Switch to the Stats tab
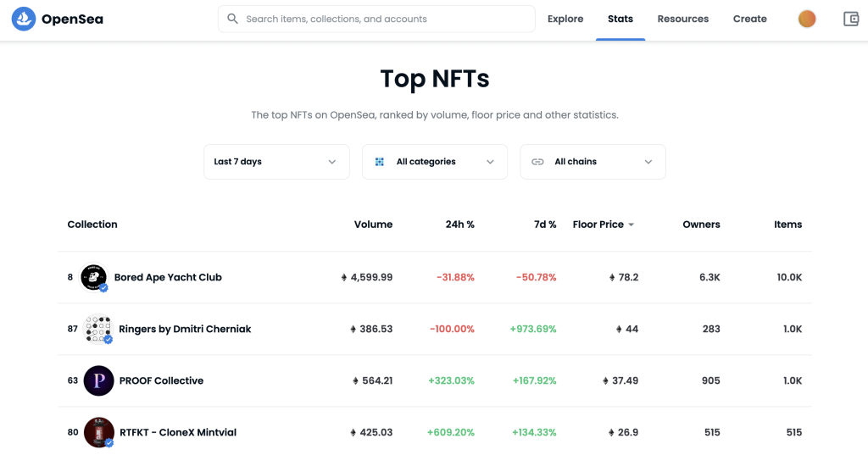Screen dimensions: 868x455 (620, 19)
